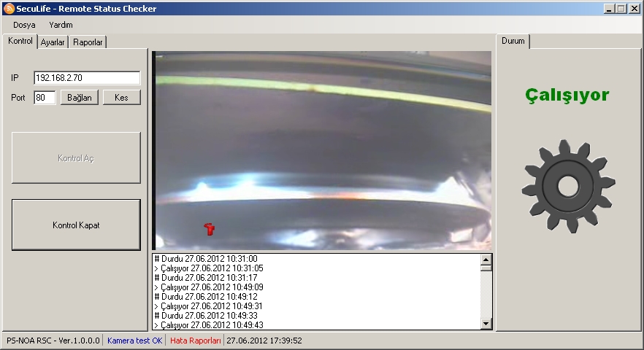Open the Yardım menu
The width and height of the screenshot is (644, 350).
[61, 25]
